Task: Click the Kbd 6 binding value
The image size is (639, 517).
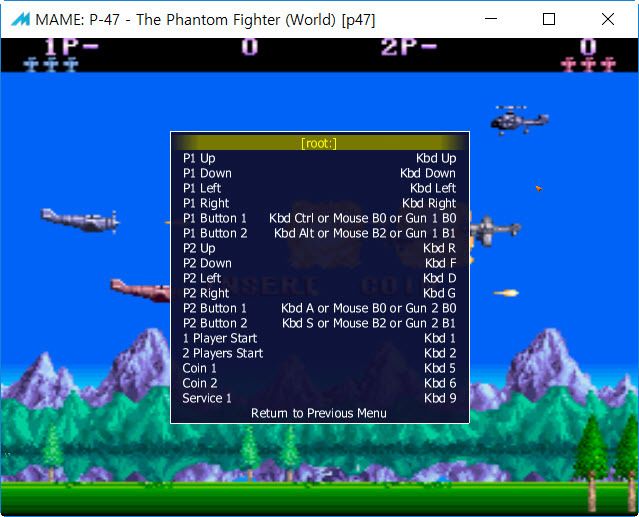Action: (440, 383)
